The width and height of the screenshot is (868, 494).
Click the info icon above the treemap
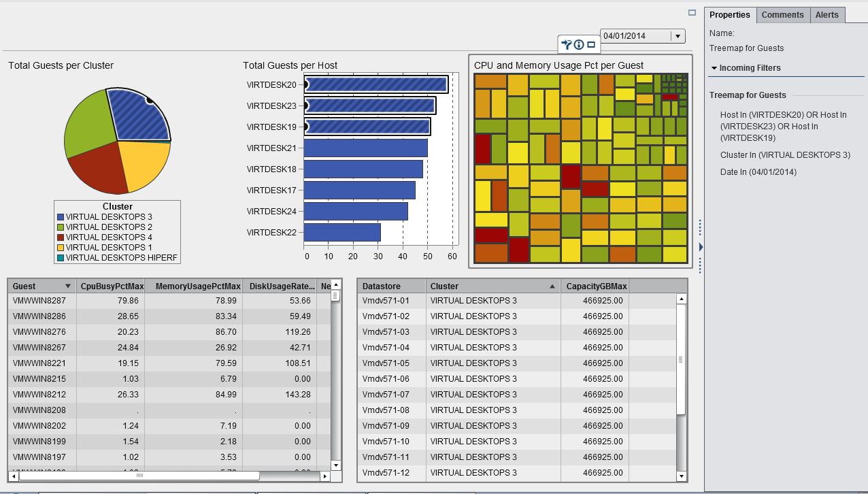(x=579, y=45)
